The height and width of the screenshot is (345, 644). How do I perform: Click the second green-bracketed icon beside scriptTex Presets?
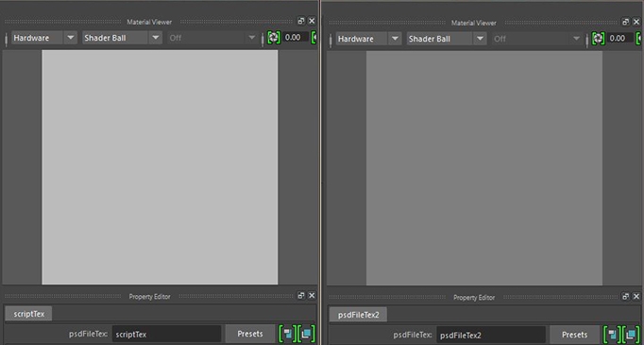306,334
